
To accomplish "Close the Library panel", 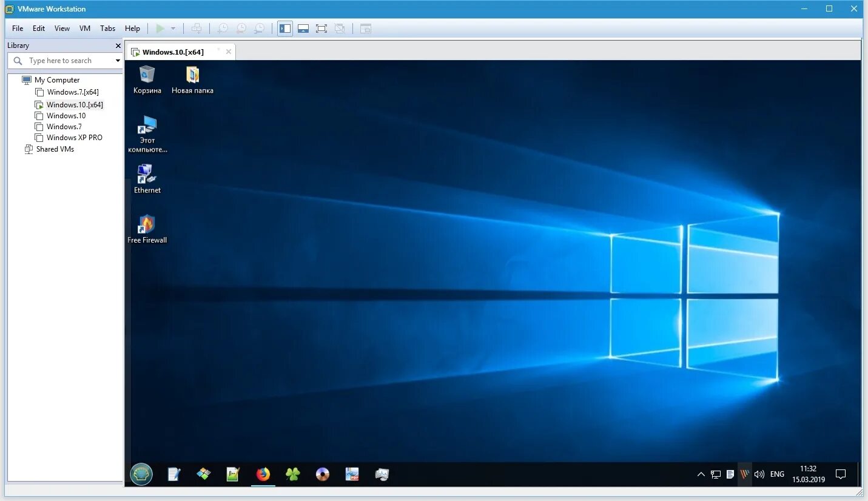I will coord(118,45).
